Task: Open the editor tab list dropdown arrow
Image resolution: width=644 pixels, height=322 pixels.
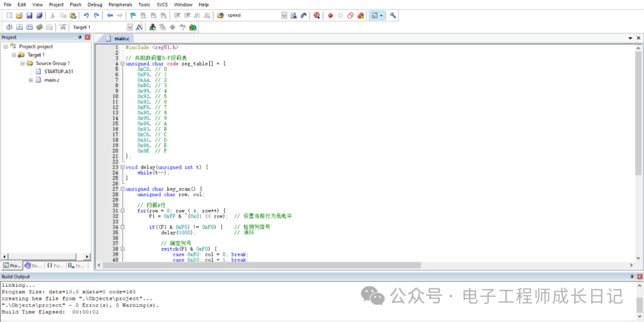Action: point(630,38)
